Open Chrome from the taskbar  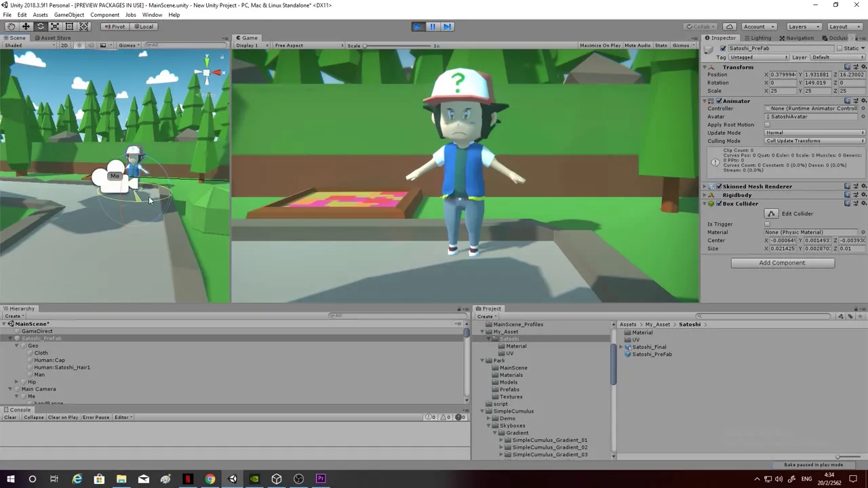[x=210, y=479]
